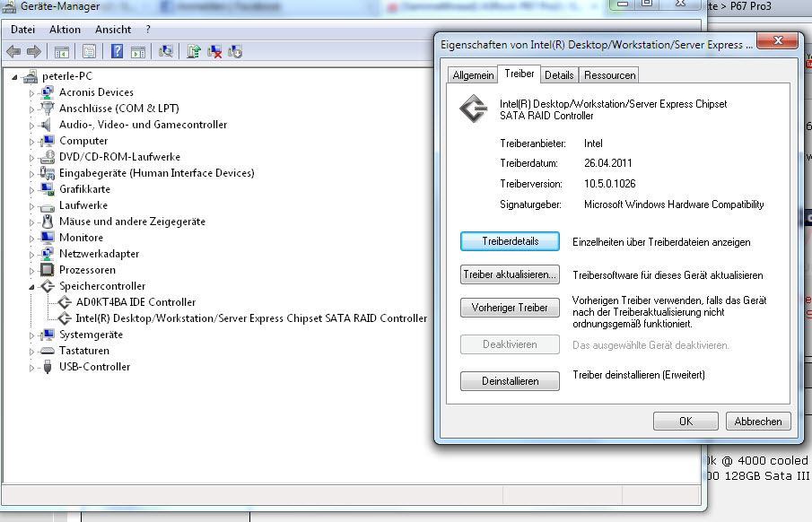The height and width of the screenshot is (522, 812).
Task: Open the Ressourcen tab
Action: click(x=609, y=75)
